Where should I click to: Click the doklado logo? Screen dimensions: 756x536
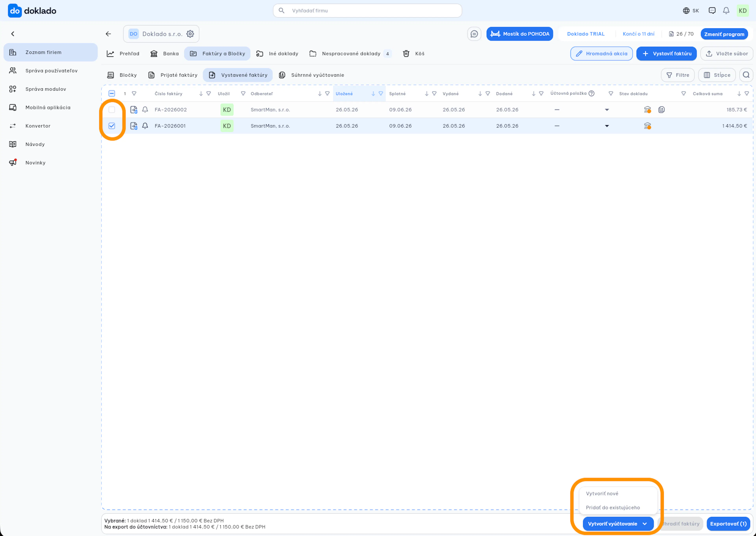(32, 11)
